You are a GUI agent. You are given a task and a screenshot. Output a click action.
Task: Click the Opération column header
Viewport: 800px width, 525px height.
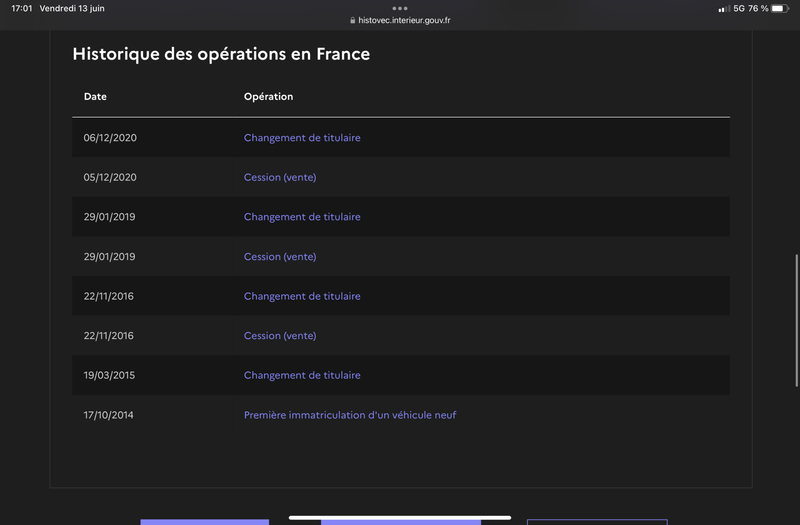[268, 96]
